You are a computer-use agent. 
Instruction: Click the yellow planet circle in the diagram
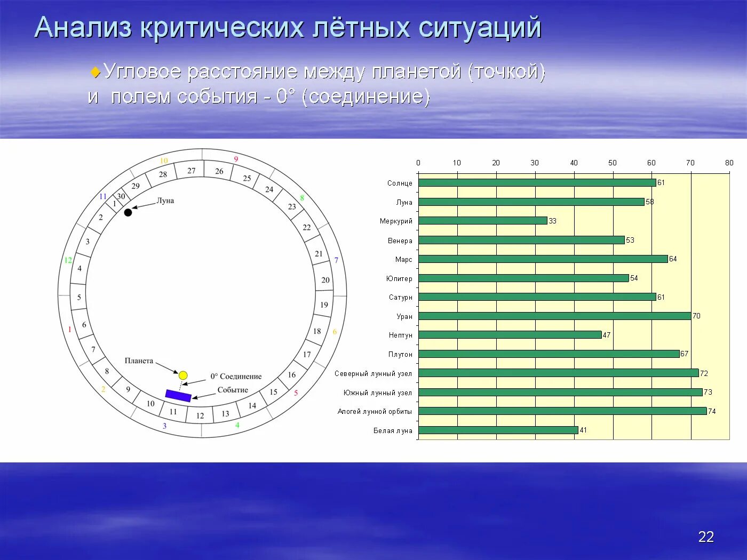[x=183, y=375]
